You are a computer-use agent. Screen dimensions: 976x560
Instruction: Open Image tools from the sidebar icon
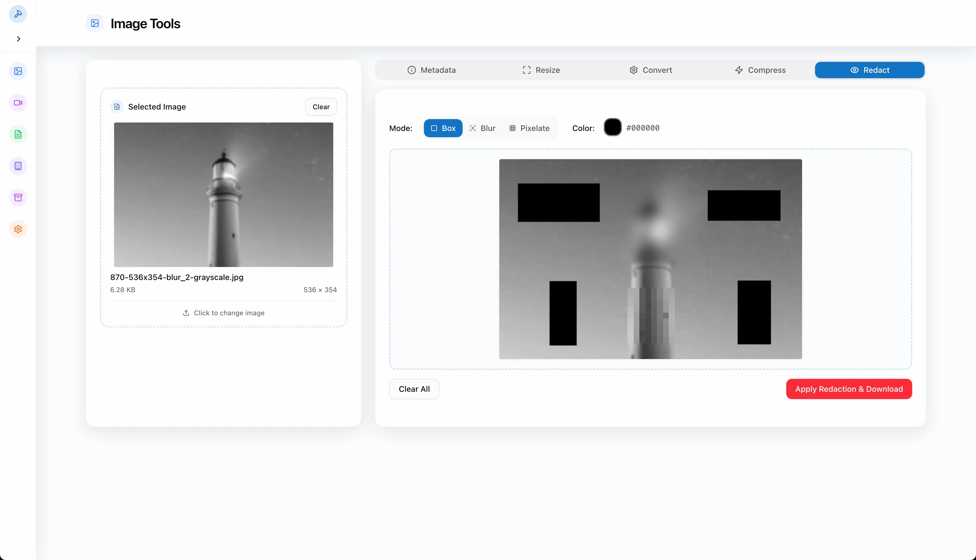tap(18, 71)
